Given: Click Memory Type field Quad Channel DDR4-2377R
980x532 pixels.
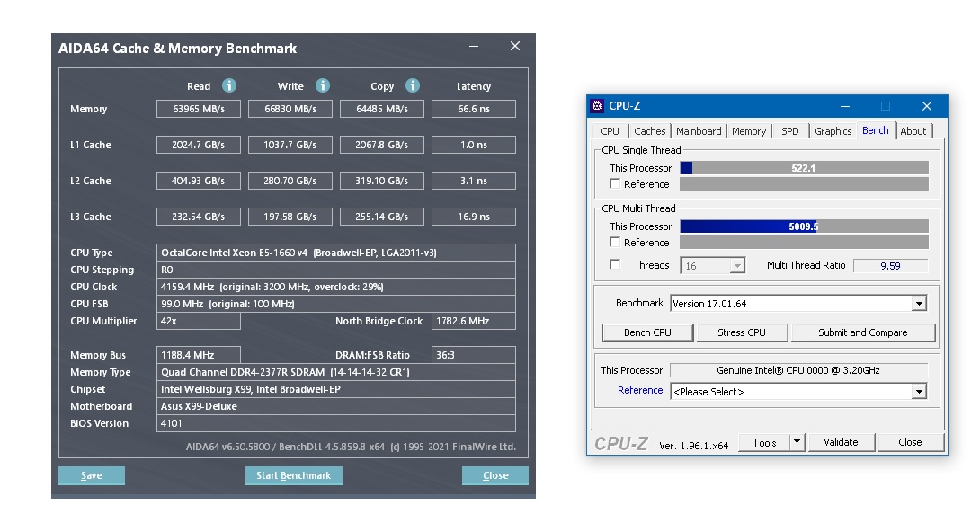Looking at the screenshot, I should click(x=336, y=372).
